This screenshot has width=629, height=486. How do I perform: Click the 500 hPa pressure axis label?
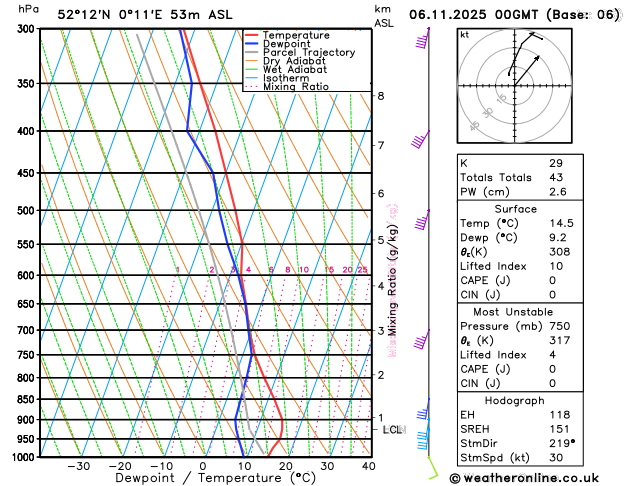[28, 211]
